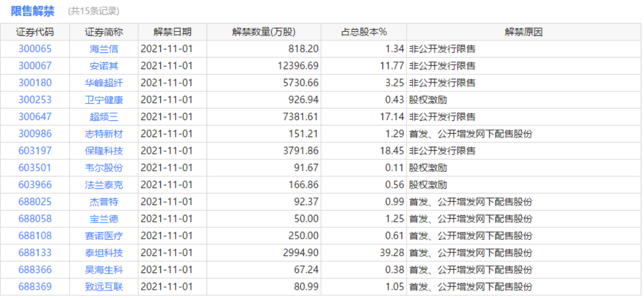Click the 昊海生科 stock link
The image size is (644, 298).
pos(104,270)
